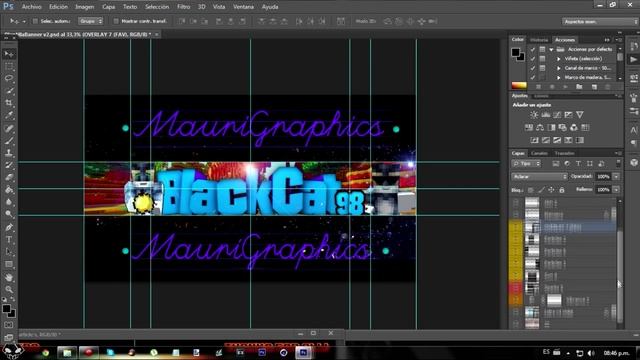Screen dimensions: 640x360
Task: Create new action set folder
Action: coord(579,87)
